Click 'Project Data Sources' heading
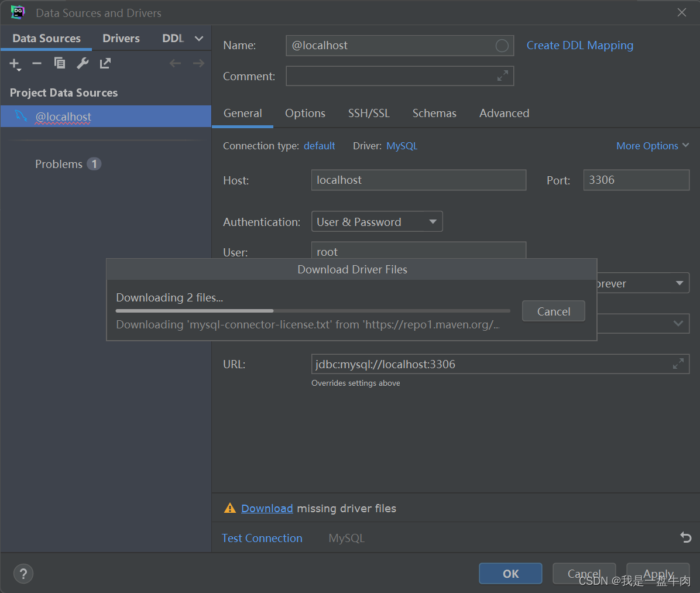The image size is (700, 593). 64,93
